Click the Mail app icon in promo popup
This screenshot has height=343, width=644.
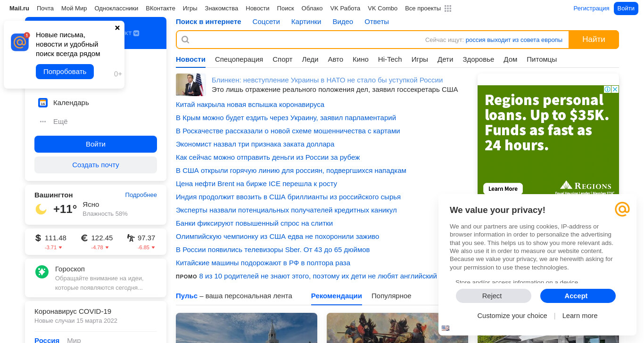tap(20, 42)
